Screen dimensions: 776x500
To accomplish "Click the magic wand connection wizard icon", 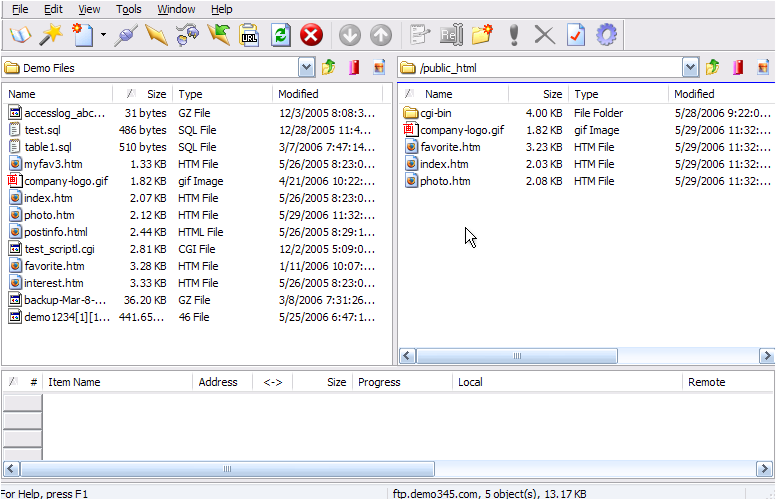I will pyautogui.click(x=51, y=35).
